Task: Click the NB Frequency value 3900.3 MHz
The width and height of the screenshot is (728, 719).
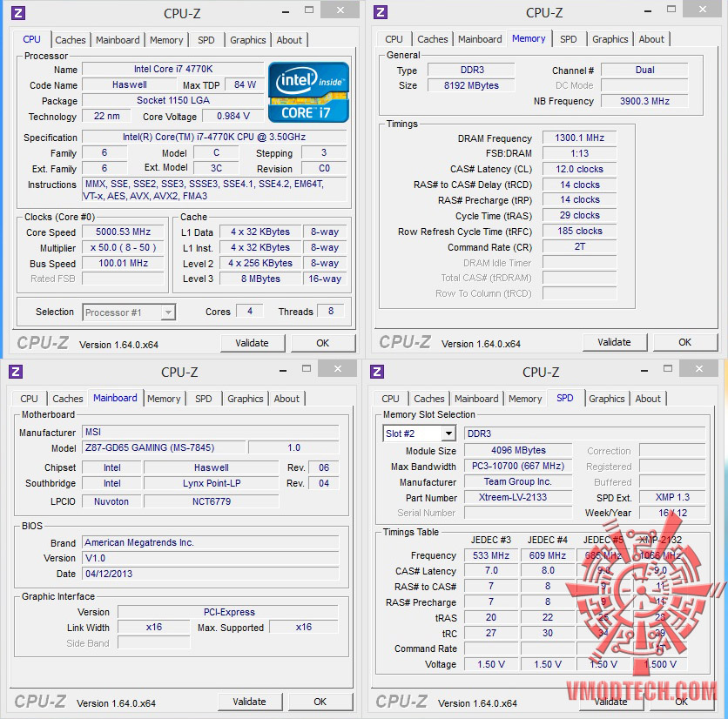Action: [x=645, y=101]
